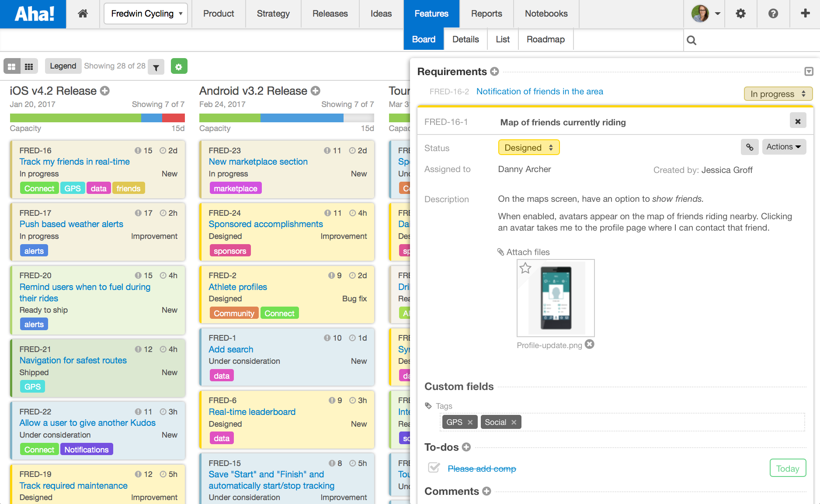Open the board filter funnel icon
The width and height of the screenshot is (820, 504).
(156, 67)
